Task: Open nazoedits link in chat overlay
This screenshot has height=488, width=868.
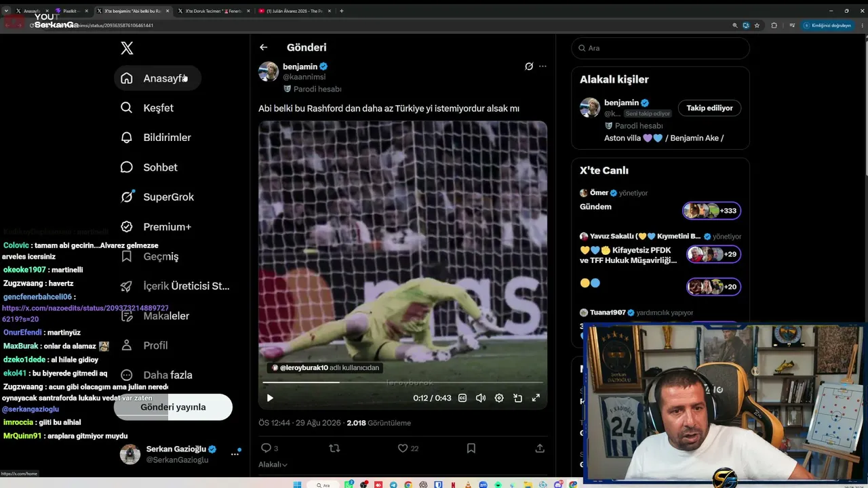Action: click(85, 313)
